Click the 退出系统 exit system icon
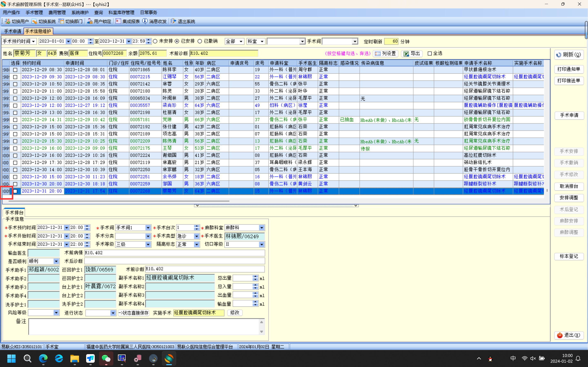Screen dimensions: 588x367 173,21
